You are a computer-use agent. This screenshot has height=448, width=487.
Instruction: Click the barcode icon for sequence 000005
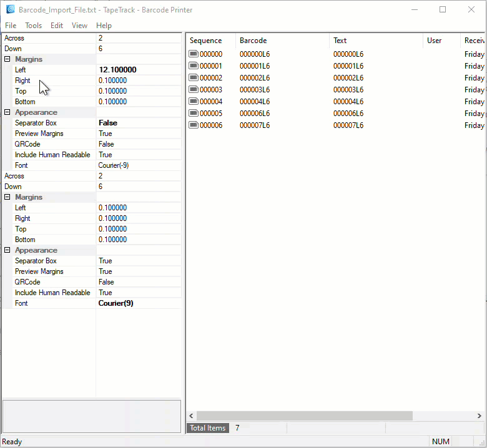pos(193,113)
